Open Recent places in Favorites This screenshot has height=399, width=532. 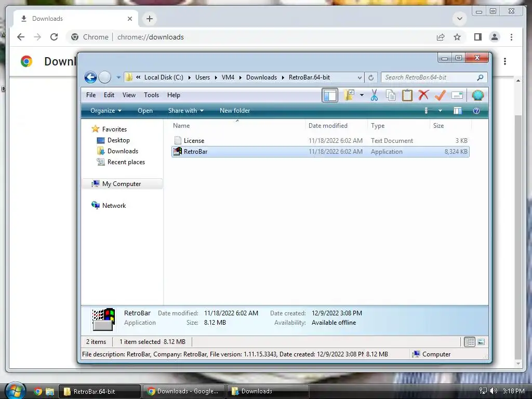pos(126,162)
